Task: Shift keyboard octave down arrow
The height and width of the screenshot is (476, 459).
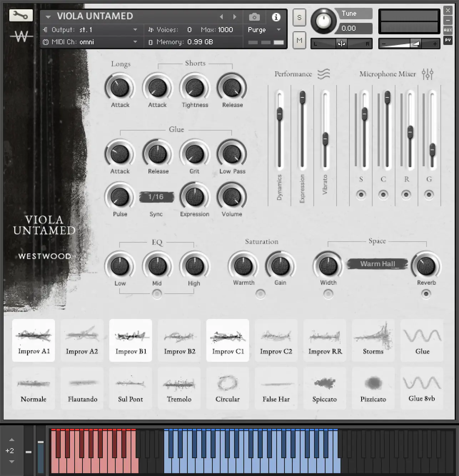Action: (x=11, y=461)
